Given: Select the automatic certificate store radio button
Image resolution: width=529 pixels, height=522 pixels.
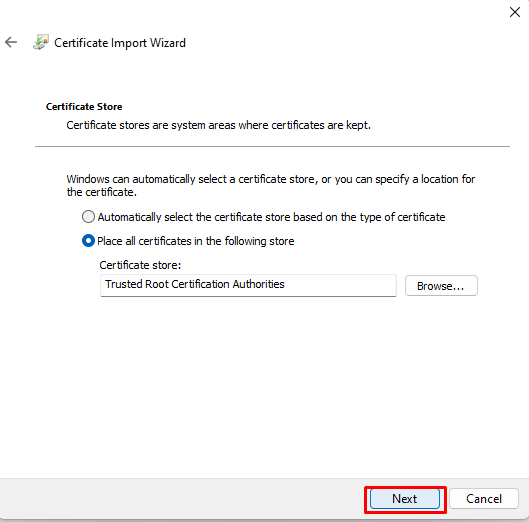Looking at the screenshot, I should click(88, 217).
